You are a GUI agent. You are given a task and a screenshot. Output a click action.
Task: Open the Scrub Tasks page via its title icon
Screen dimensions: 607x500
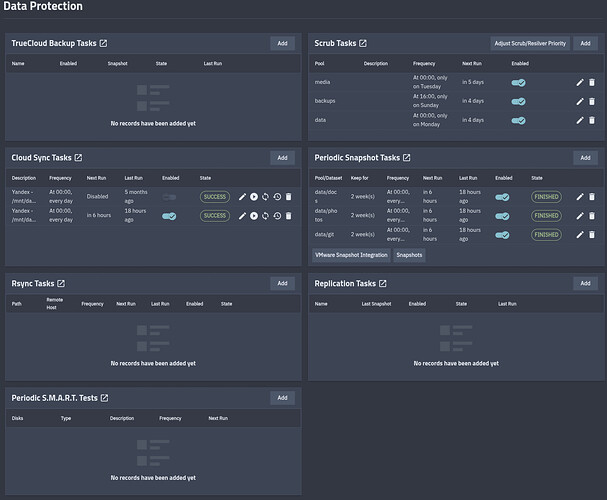click(363, 44)
